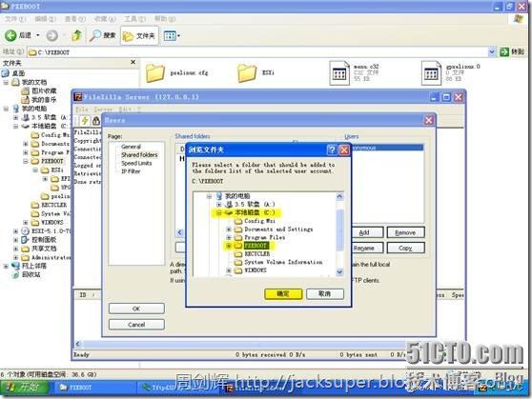The width and height of the screenshot is (532, 399).
Task: Open the 工具 menu in Explorer
Action: [134, 19]
